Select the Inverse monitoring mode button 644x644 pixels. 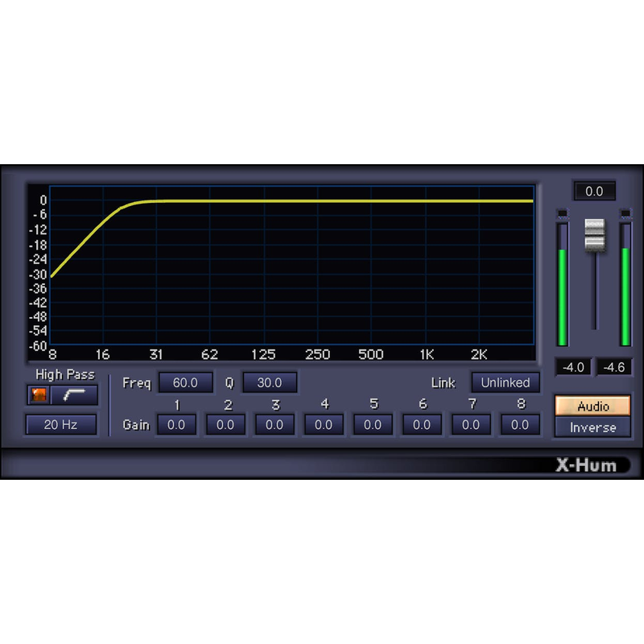(x=592, y=427)
